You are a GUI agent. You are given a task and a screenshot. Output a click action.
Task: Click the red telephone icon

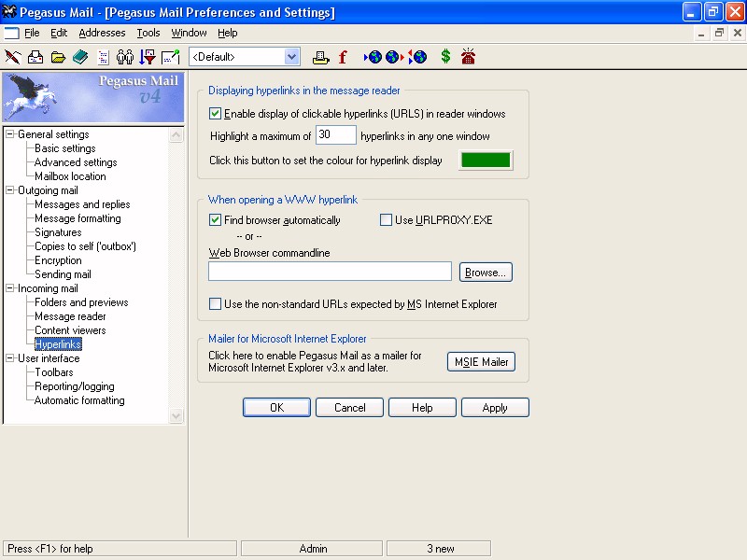click(x=469, y=56)
